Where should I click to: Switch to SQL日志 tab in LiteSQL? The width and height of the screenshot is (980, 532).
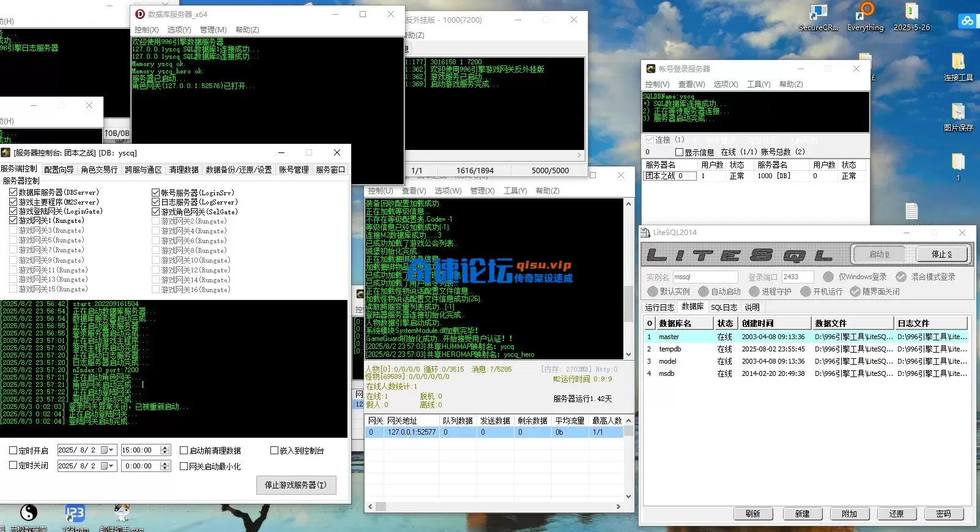724,307
